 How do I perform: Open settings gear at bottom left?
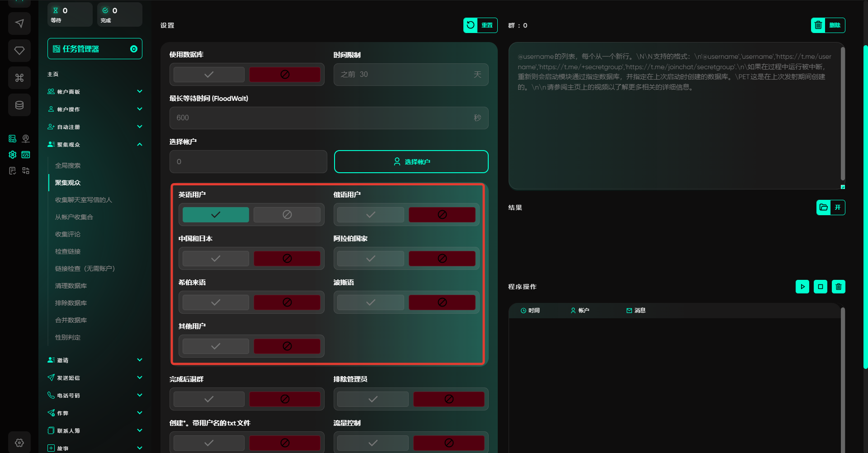point(19,443)
